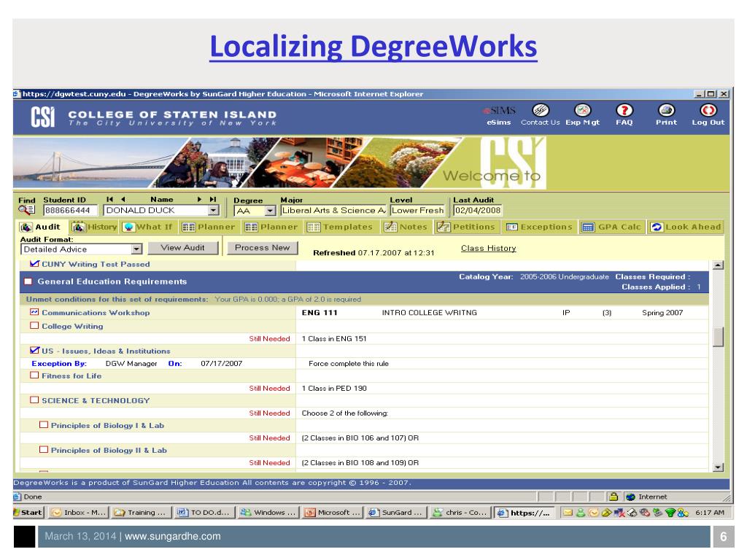Screen dimensions: 747x560
Task: Go to the previous student arrow
Action: 123,200
